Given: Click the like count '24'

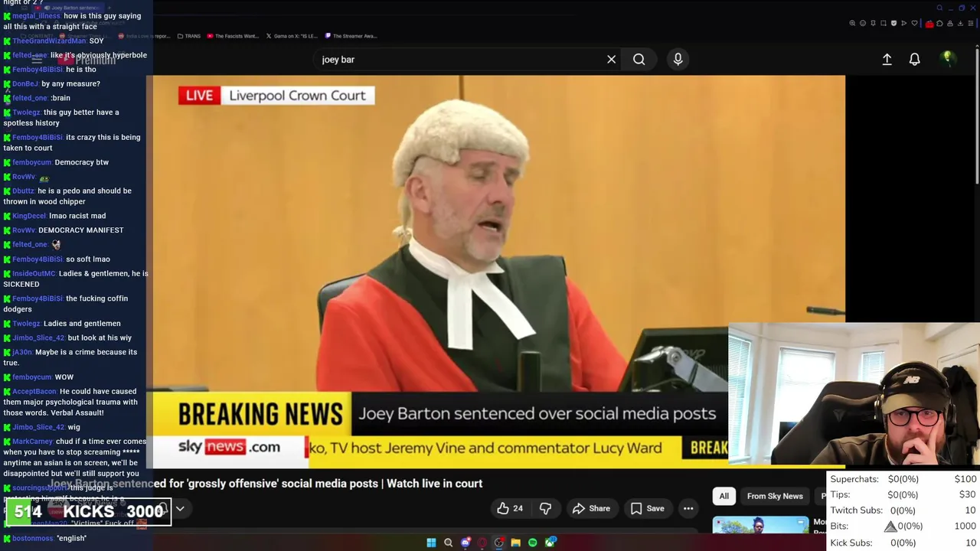Looking at the screenshot, I should [x=518, y=508].
